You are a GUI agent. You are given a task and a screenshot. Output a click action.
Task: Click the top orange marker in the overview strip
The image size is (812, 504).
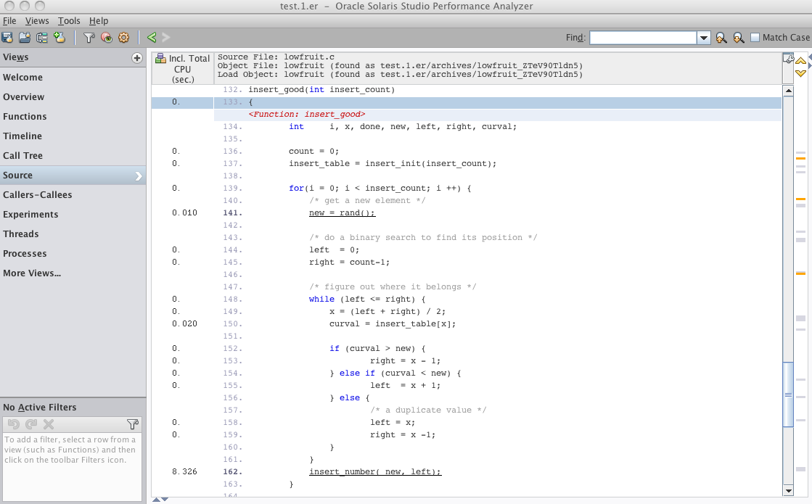[x=800, y=158]
